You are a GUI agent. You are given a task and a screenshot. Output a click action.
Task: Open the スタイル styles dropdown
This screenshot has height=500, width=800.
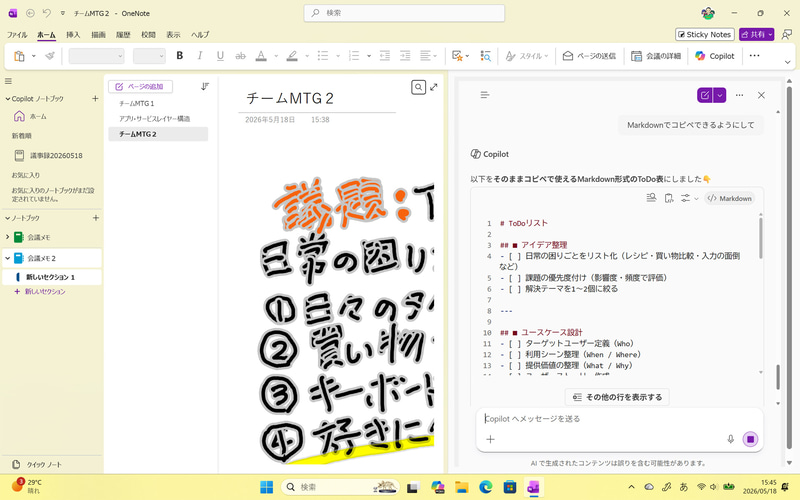[x=527, y=56]
